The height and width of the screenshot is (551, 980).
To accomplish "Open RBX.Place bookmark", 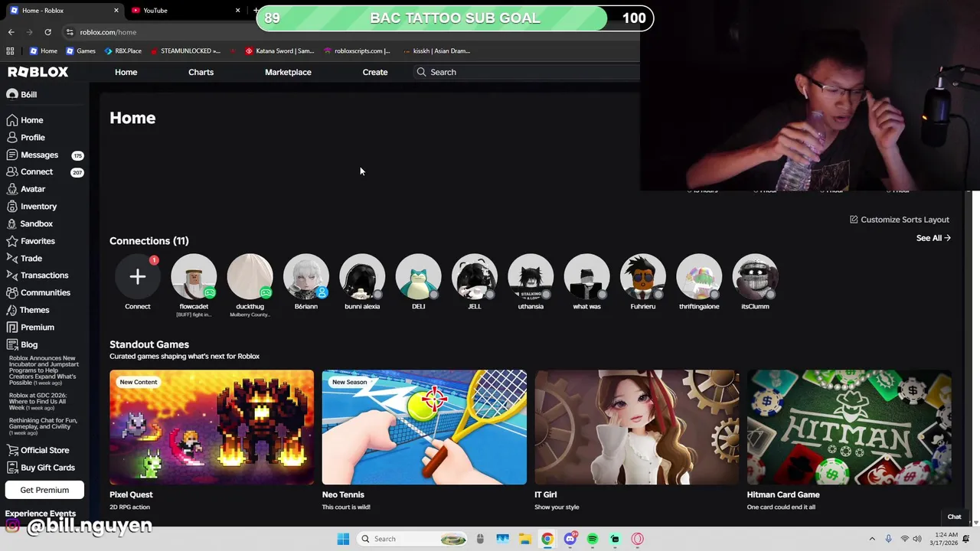I will (x=122, y=51).
